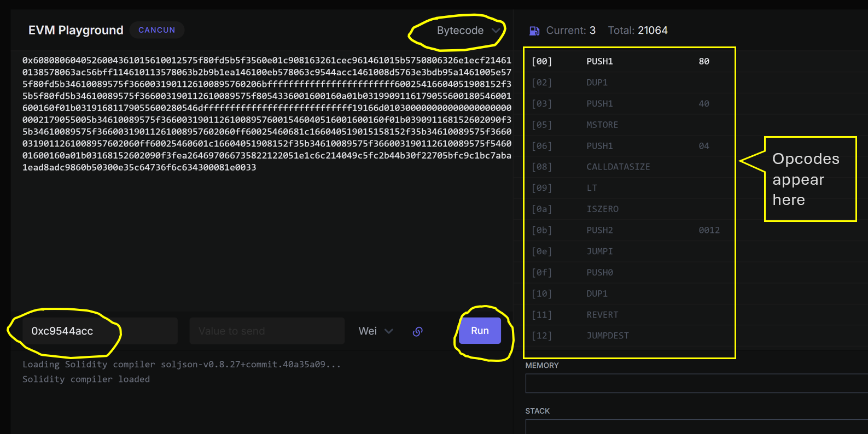The width and height of the screenshot is (868, 434).
Task: Click the Total: 21064 gas label
Action: coord(638,31)
